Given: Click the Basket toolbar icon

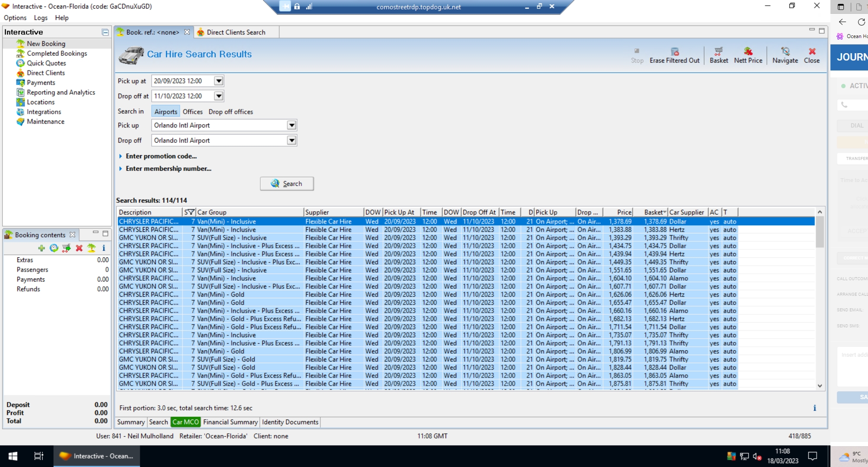Looking at the screenshot, I should [x=718, y=55].
